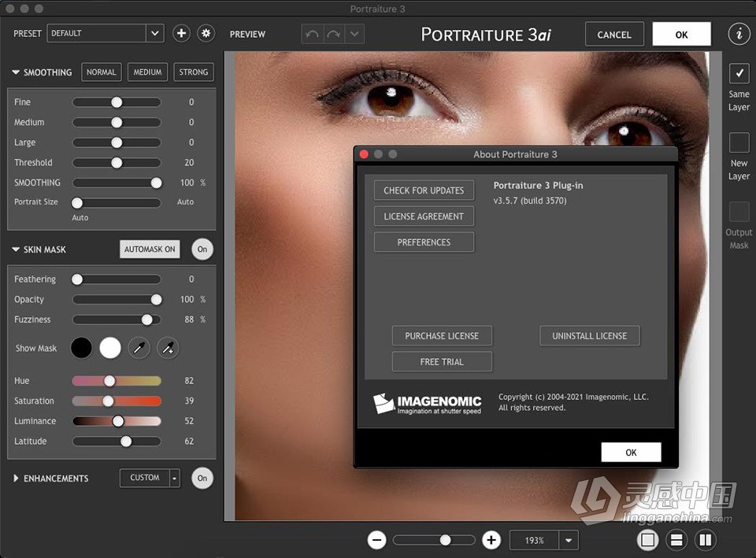The height and width of the screenshot is (558, 756).
Task: Select Normal smoothing preset
Action: tap(102, 72)
